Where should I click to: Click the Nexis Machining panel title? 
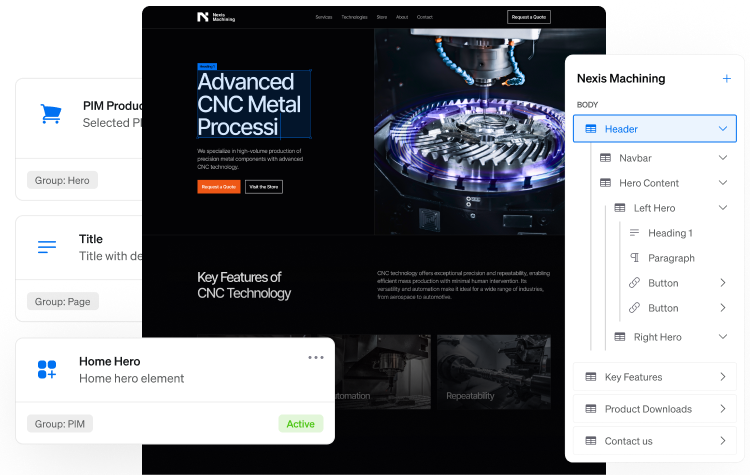click(x=621, y=78)
